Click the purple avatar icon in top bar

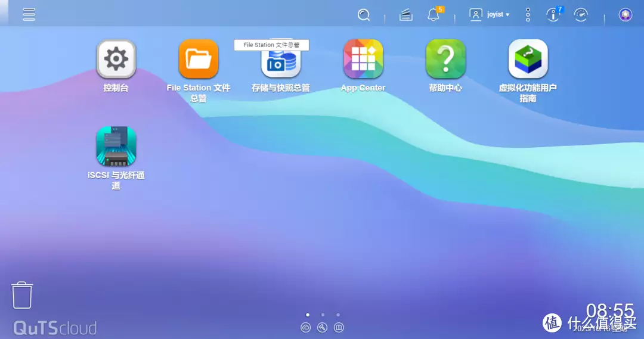pyautogui.click(x=625, y=15)
